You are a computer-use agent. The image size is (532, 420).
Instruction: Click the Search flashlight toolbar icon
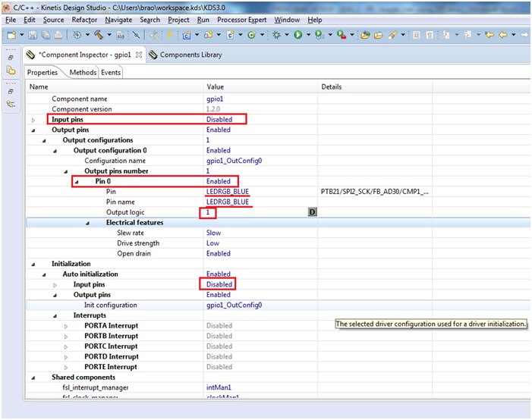[x=392, y=35]
